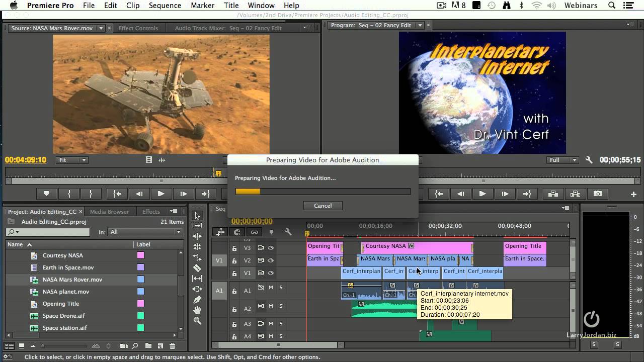Click the timeline Add Marker icon

point(271,232)
